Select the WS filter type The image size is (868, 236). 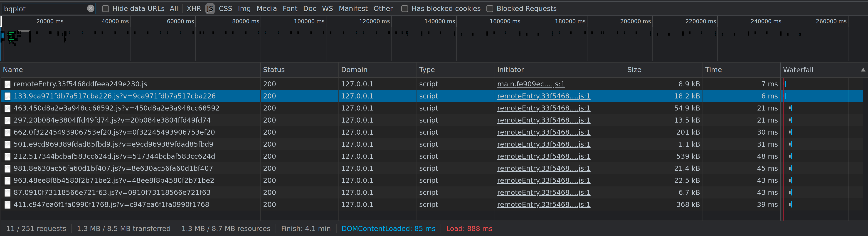(x=328, y=8)
